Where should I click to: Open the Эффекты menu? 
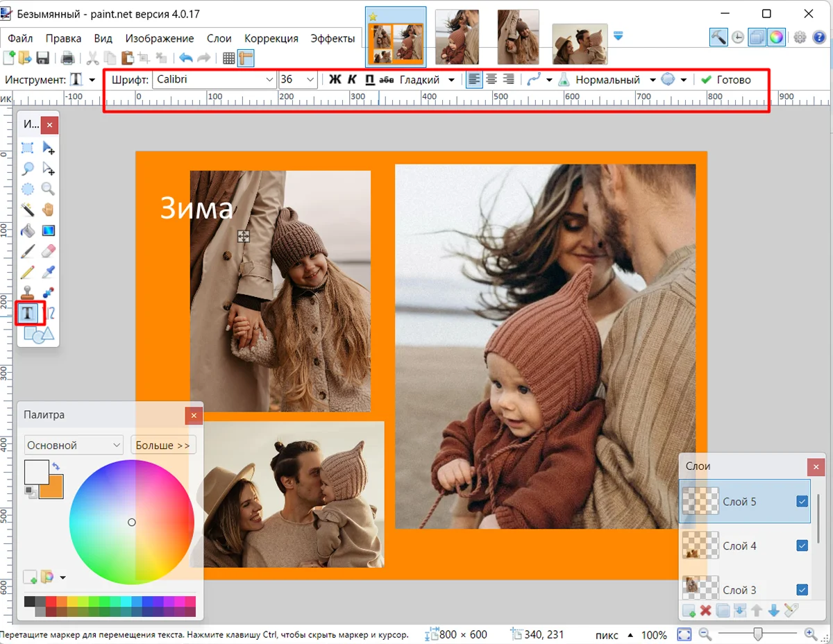[x=333, y=39]
